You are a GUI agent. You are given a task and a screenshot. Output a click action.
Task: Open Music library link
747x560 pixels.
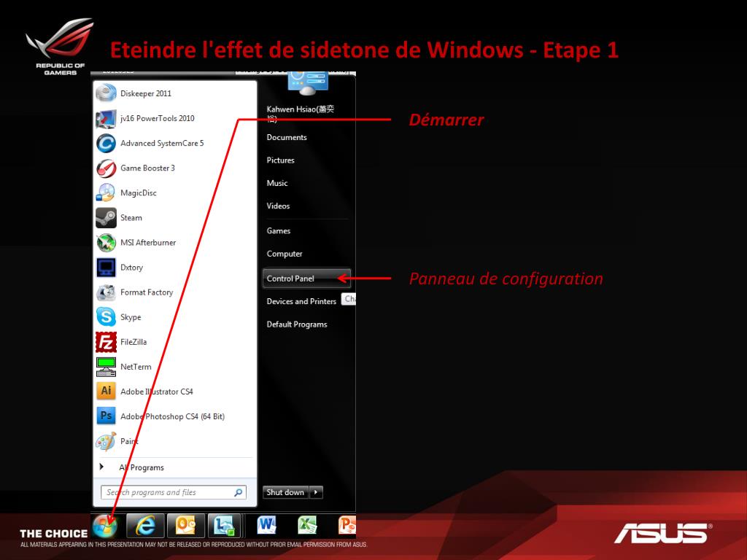[x=277, y=183]
